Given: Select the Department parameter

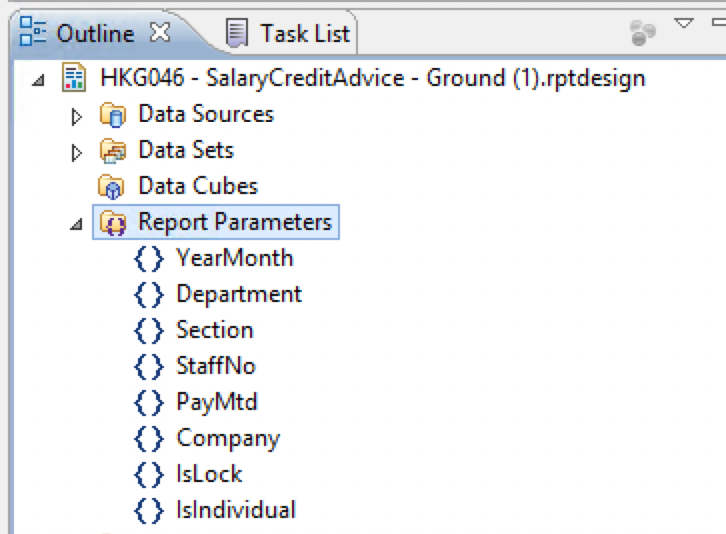Looking at the screenshot, I should [x=238, y=294].
